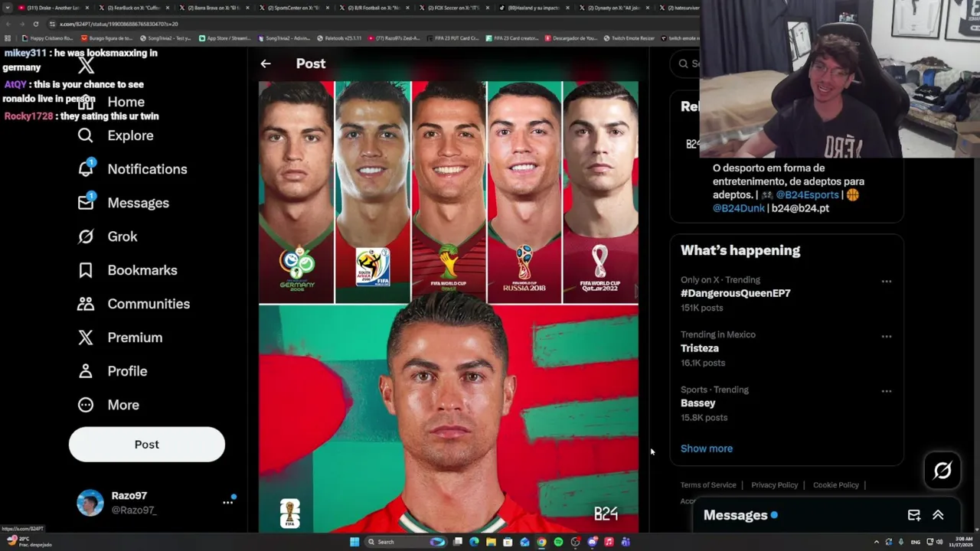The image size is (980, 551).
Task: Open Notifications bell in sidebar
Action: (86, 169)
